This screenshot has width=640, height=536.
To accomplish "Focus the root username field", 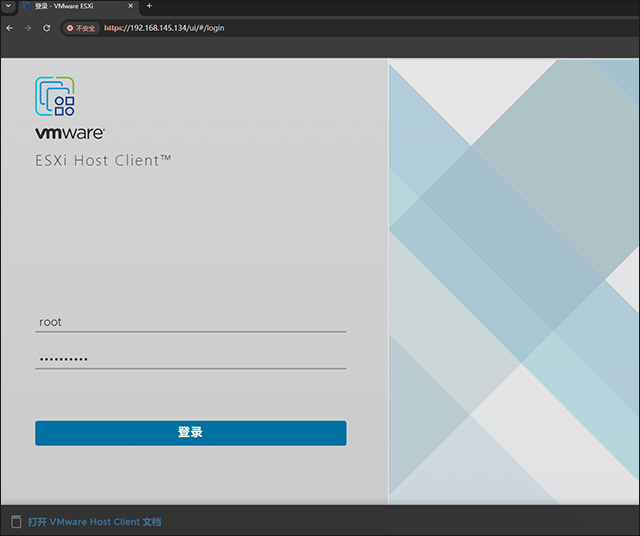I will (191, 322).
